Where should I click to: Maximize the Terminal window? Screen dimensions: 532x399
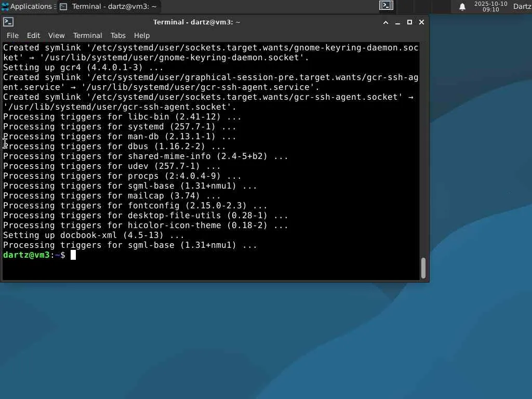pos(409,22)
